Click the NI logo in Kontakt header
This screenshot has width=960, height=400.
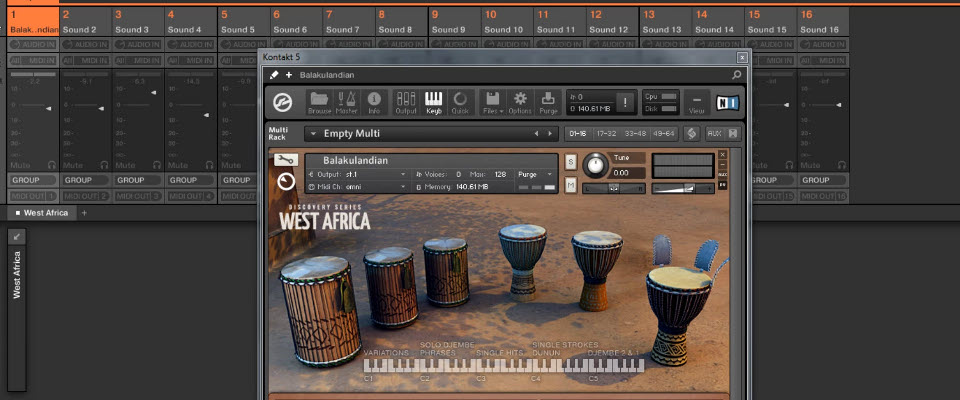click(727, 102)
